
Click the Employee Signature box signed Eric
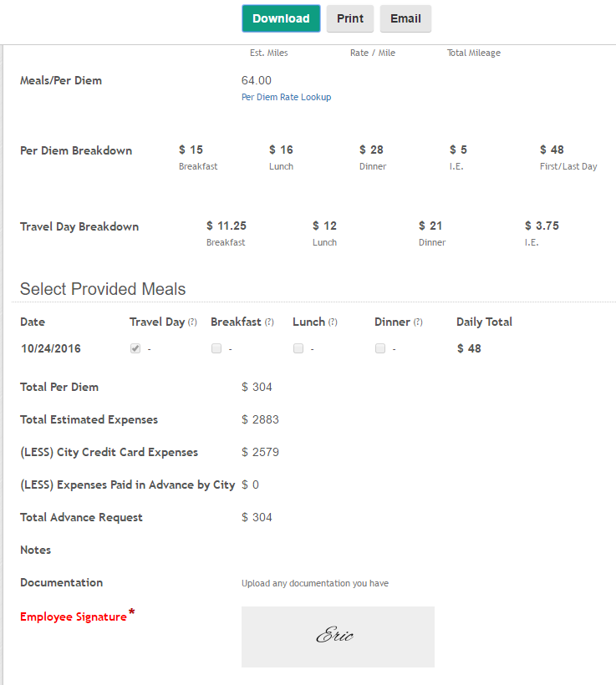pyautogui.click(x=338, y=637)
